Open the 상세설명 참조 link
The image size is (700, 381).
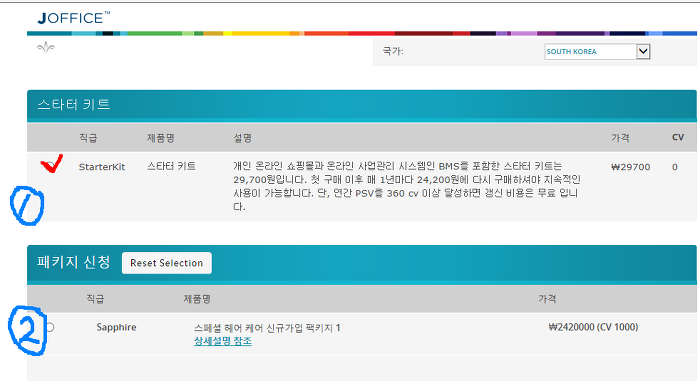pyautogui.click(x=223, y=341)
